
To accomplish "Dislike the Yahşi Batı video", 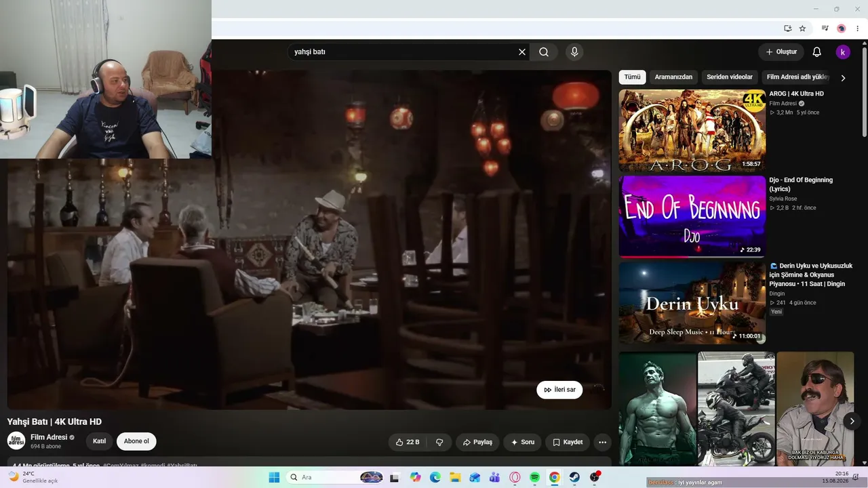I will 439,442.
